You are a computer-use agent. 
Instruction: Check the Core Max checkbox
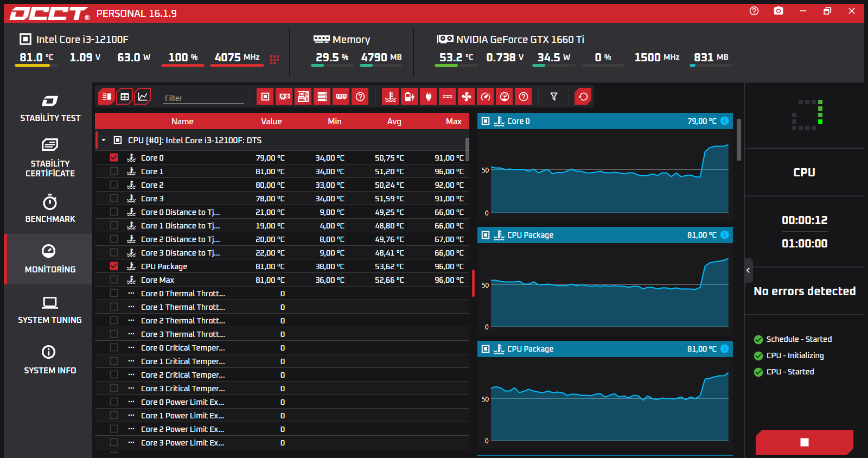[x=114, y=279]
